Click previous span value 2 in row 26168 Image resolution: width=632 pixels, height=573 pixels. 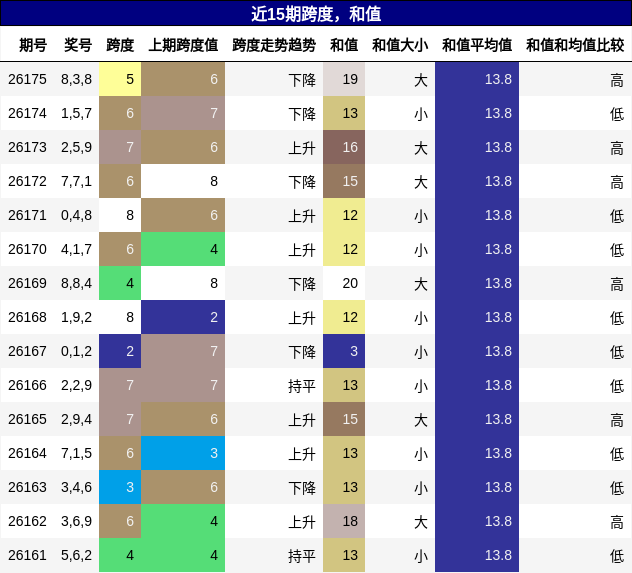coord(183,317)
